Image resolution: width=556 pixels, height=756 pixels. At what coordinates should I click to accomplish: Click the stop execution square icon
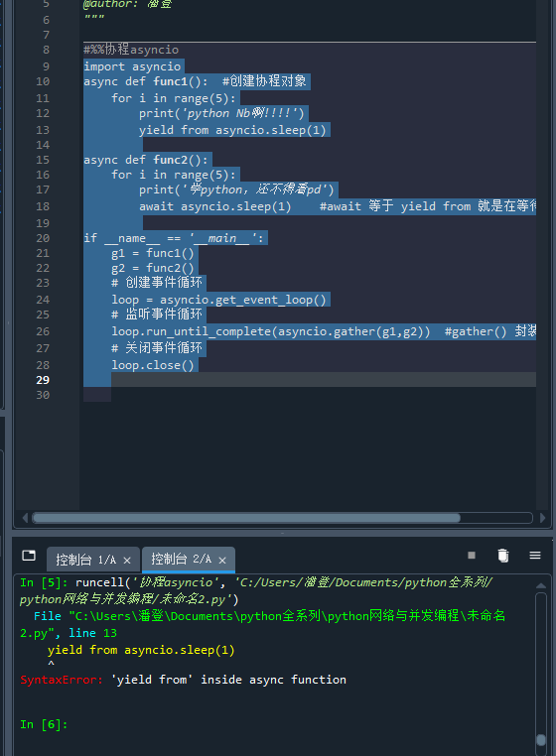pos(472,556)
